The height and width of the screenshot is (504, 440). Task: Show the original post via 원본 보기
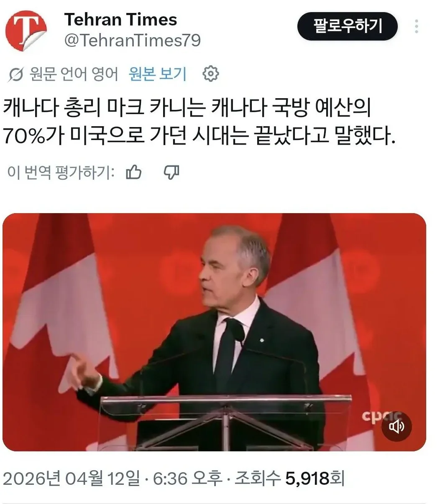coord(158,74)
